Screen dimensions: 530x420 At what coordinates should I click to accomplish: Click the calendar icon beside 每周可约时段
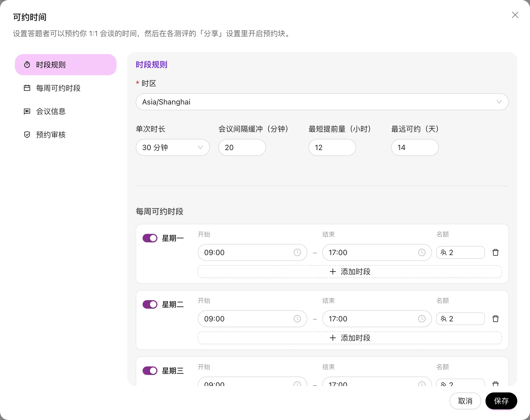pyautogui.click(x=27, y=88)
